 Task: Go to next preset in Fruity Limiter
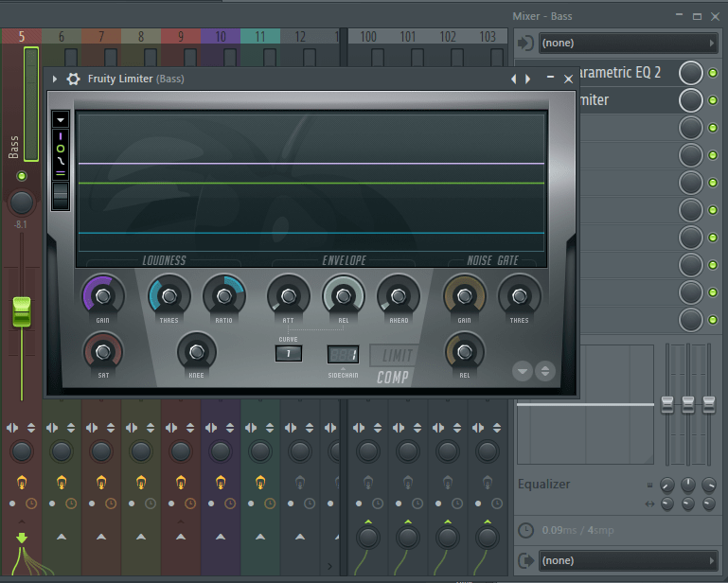(x=528, y=79)
